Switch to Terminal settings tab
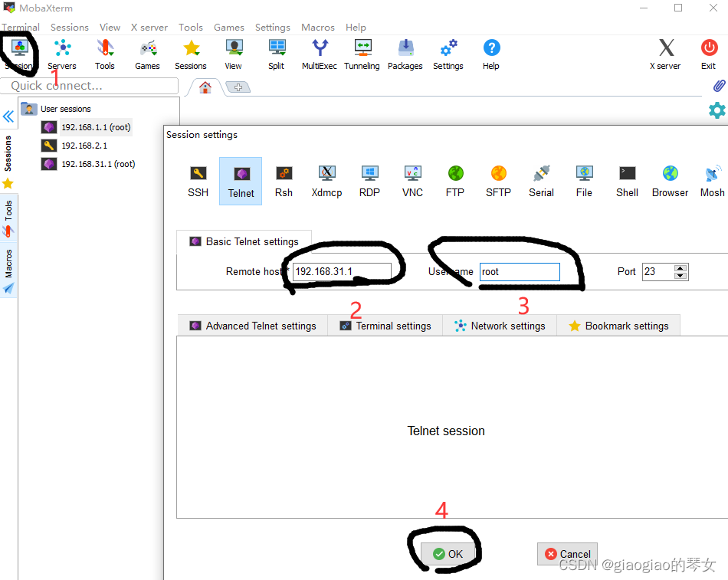Viewport: 728px width, 580px height. [x=385, y=326]
